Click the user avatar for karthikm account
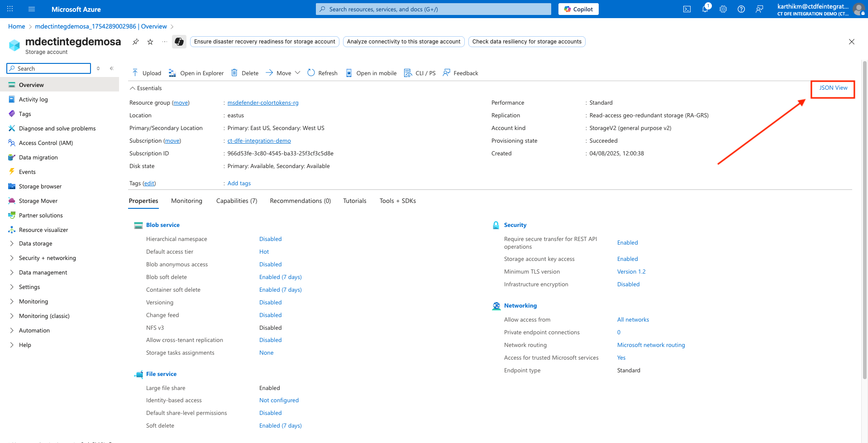Viewport: 868px width, 443px height. click(x=859, y=9)
